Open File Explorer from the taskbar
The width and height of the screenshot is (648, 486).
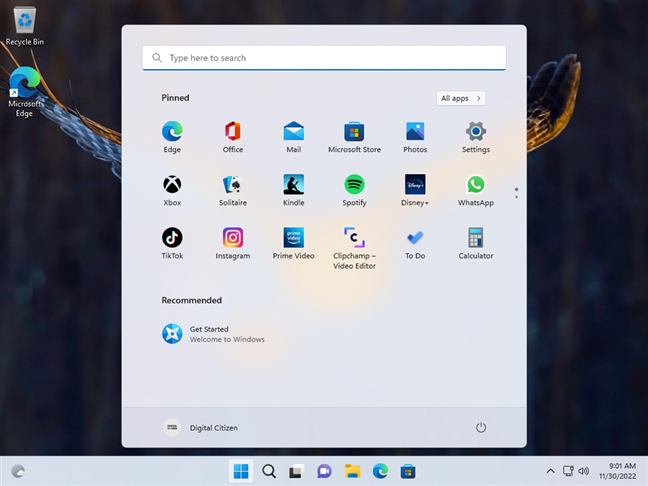pyautogui.click(x=353, y=471)
